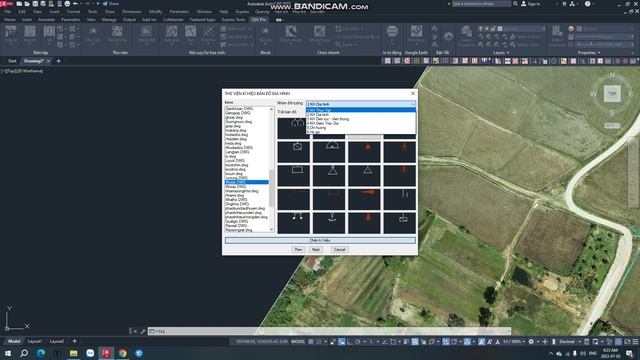The width and height of the screenshot is (640, 360).
Task: Toggle the highlighted dynamic input status button
Action: 341,342
